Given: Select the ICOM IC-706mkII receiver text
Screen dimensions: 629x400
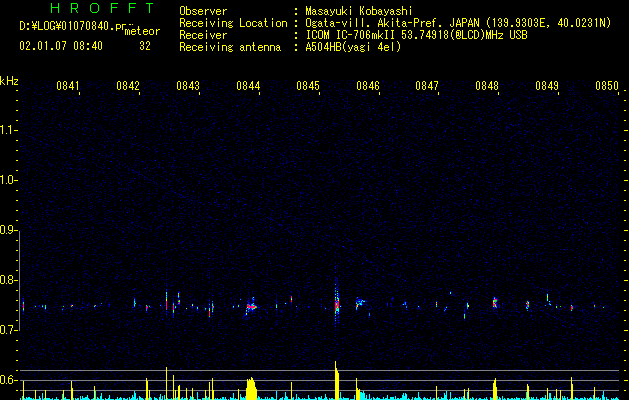Looking at the screenshot, I should click(x=416, y=35).
